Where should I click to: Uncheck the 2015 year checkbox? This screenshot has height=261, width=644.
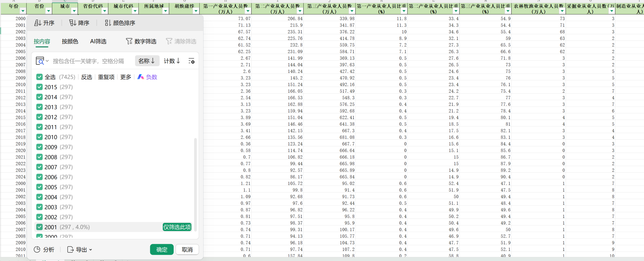[x=39, y=87]
